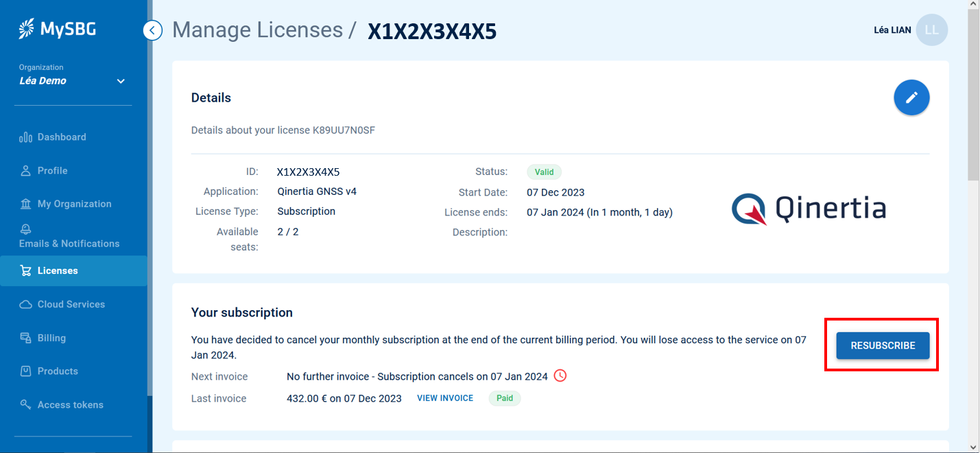Click the MySBG logo

[x=58, y=29]
